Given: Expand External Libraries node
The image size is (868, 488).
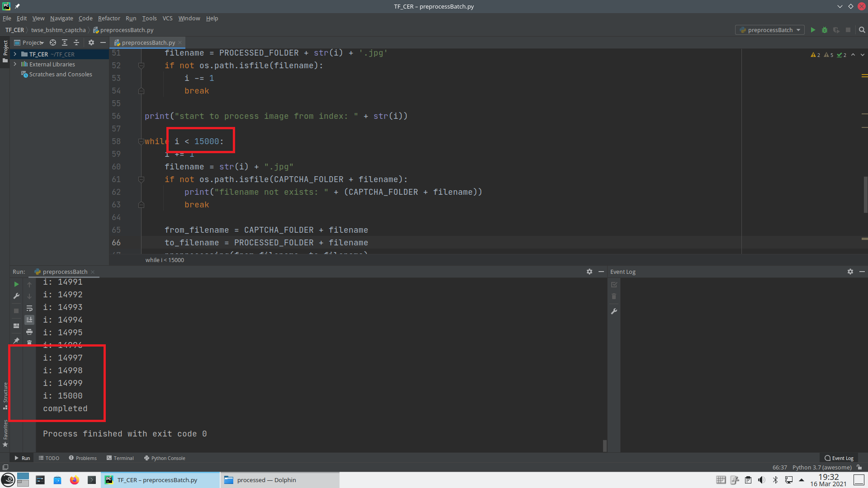Looking at the screenshot, I should (x=15, y=64).
